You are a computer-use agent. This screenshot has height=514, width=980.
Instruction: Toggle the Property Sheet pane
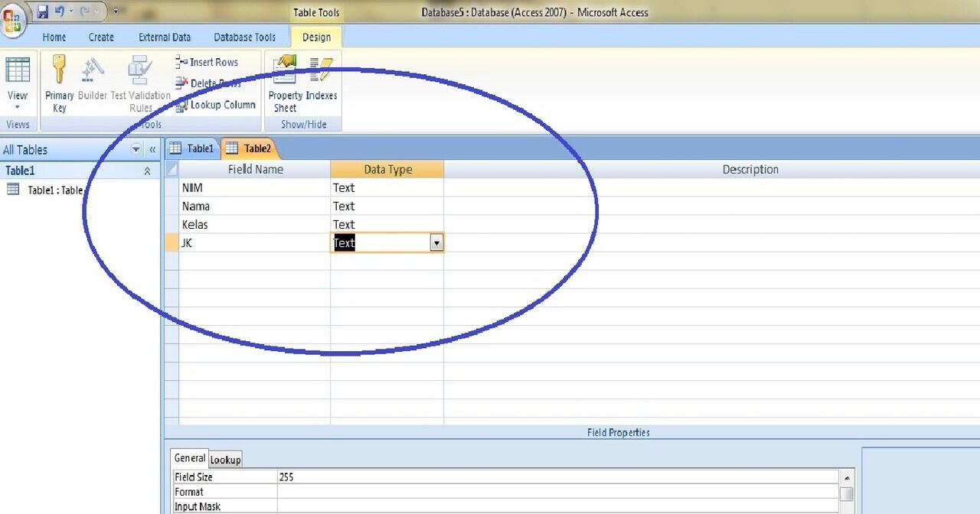coord(286,84)
